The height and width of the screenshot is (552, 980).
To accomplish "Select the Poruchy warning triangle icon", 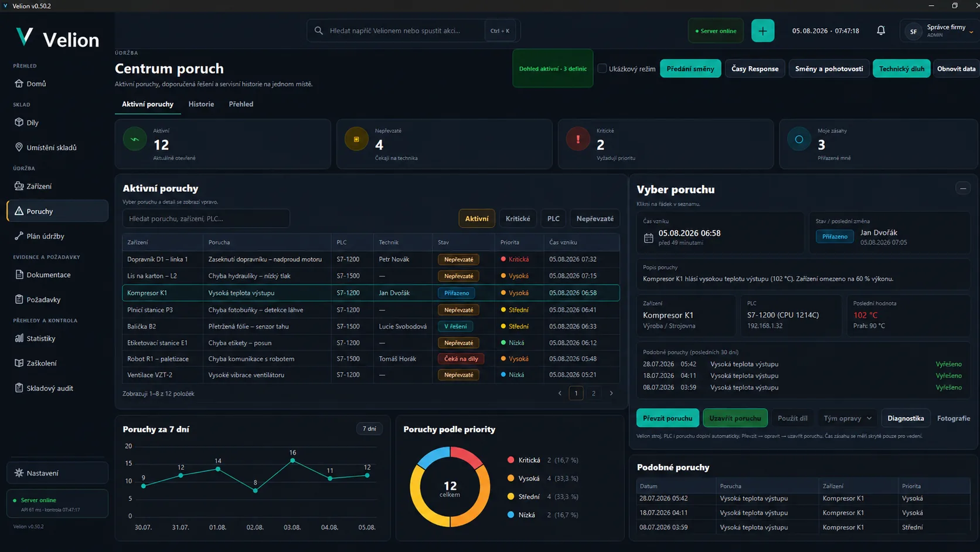I will [x=19, y=211].
